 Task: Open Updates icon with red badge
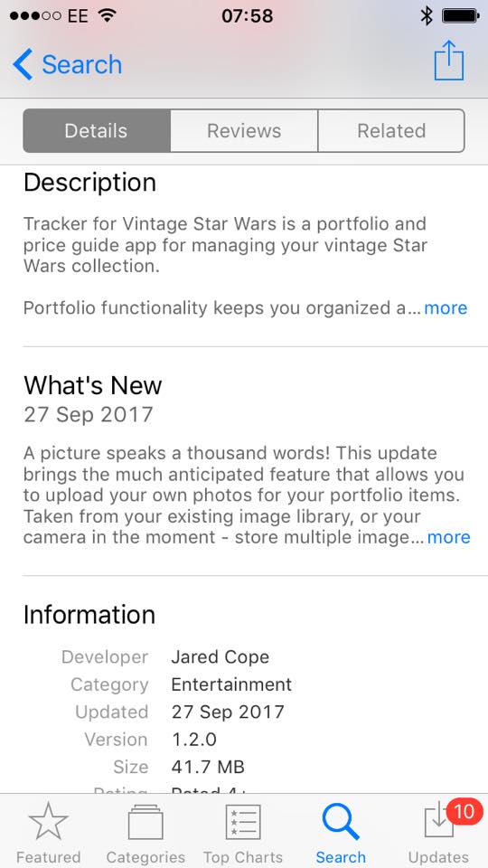pos(438,822)
